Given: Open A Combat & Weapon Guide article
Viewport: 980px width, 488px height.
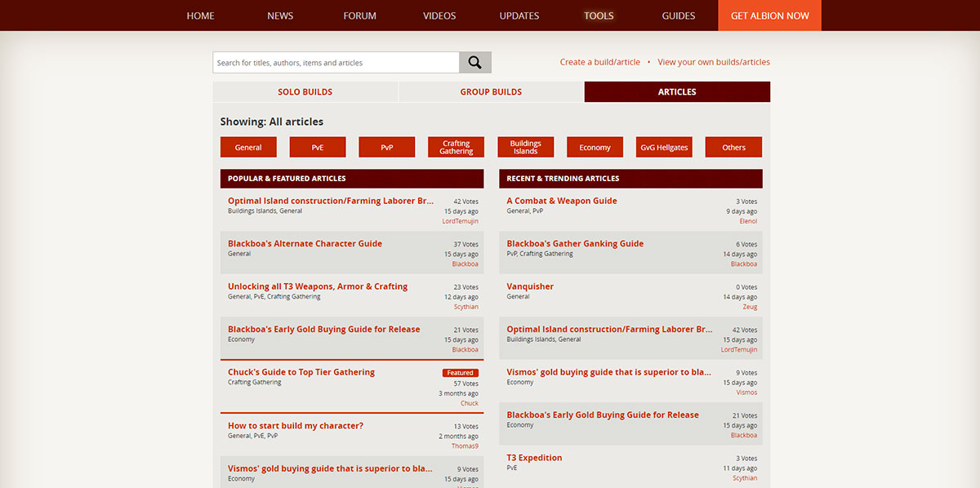Looking at the screenshot, I should click(x=562, y=201).
